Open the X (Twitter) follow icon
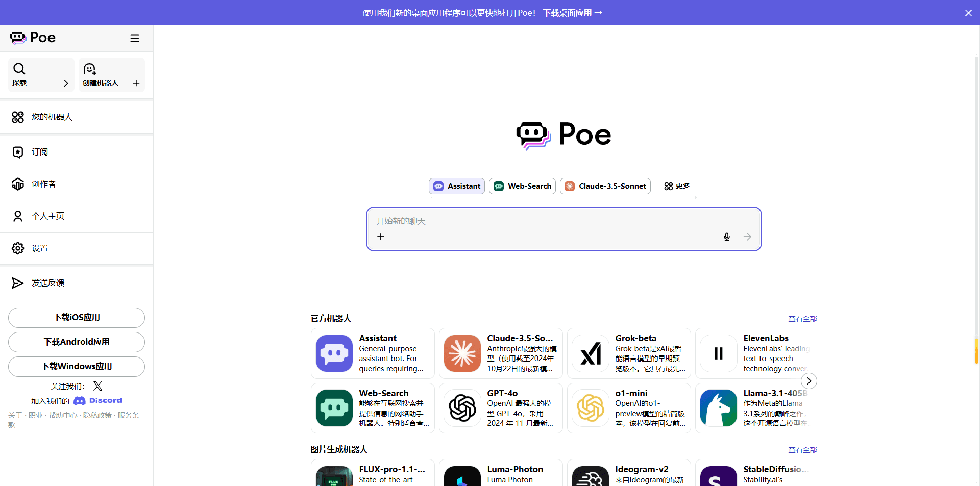This screenshot has height=486, width=980. [97, 386]
